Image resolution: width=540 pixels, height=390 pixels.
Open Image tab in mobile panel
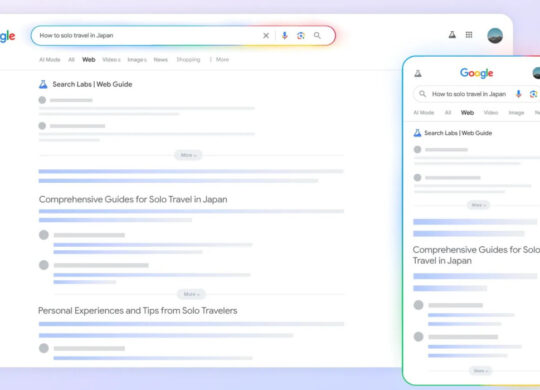[516, 113]
